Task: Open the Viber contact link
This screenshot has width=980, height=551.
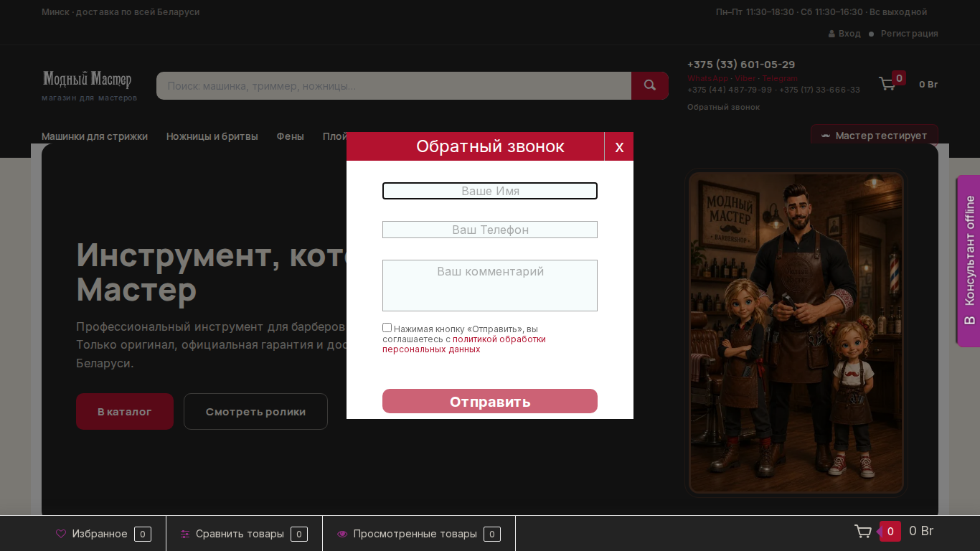Action: (x=745, y=78)
